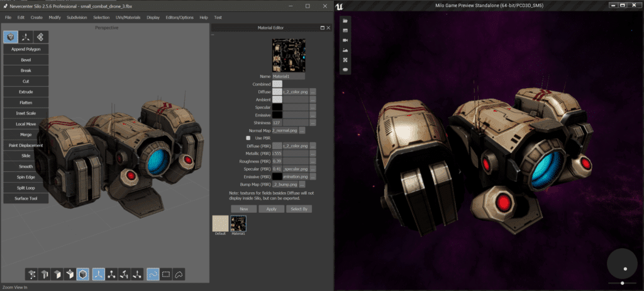This screenshot has width=644, height=291.
Task: Pick the Emissive (PBR) black color swatch
Action: point(277,176)
